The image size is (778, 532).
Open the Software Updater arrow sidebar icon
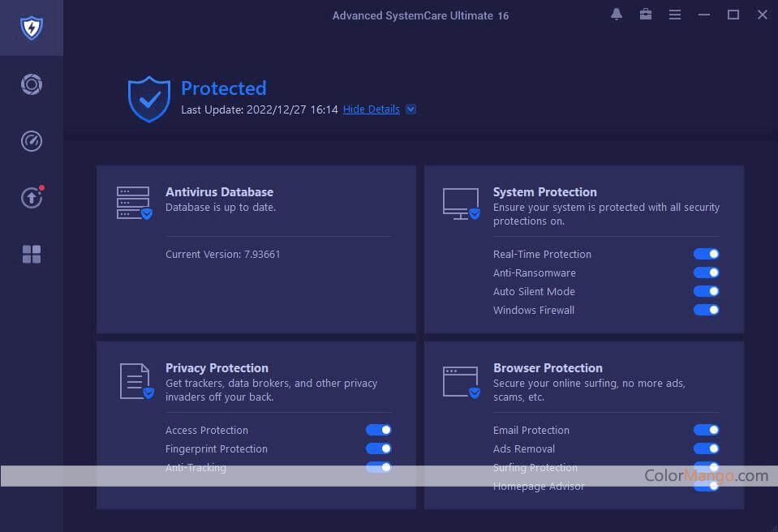coord(32,198)
